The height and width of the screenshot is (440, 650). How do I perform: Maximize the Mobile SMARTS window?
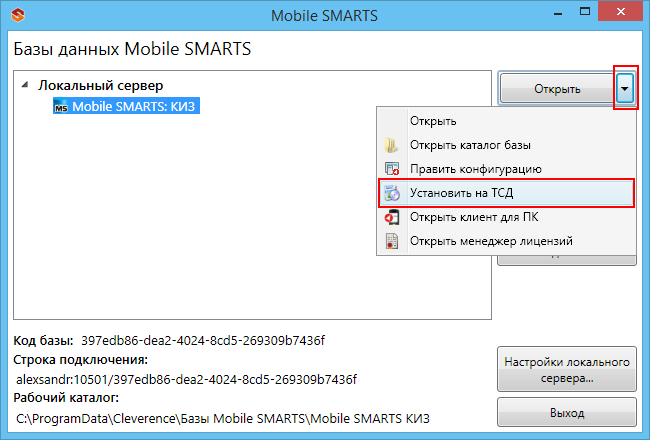tap(585, 12)
